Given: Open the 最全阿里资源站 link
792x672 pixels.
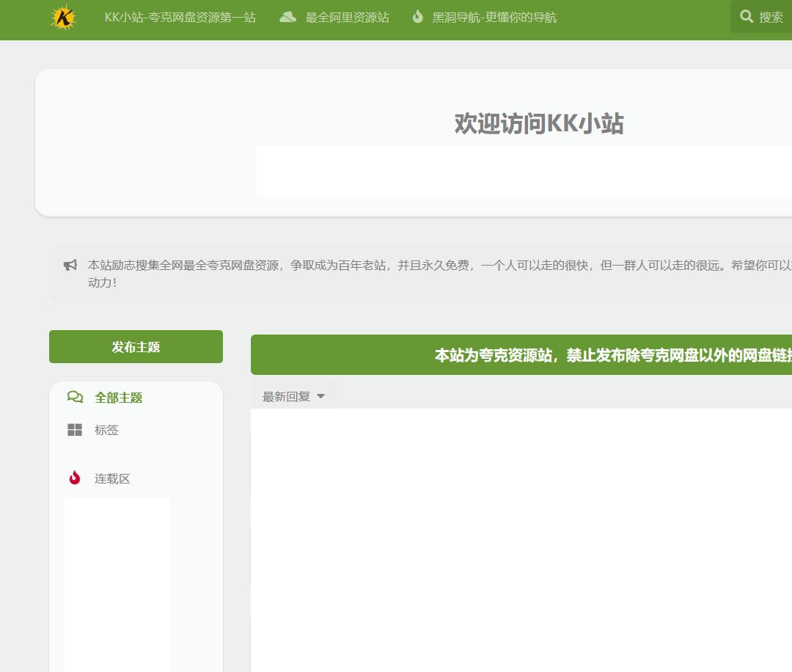Looking at the screenshot, I should pos(347,17).
